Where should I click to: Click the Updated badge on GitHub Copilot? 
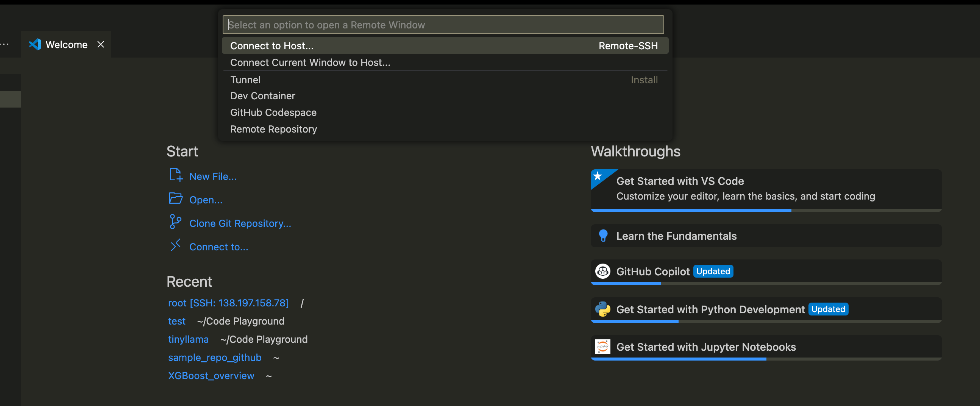click(x=713, y=271)
